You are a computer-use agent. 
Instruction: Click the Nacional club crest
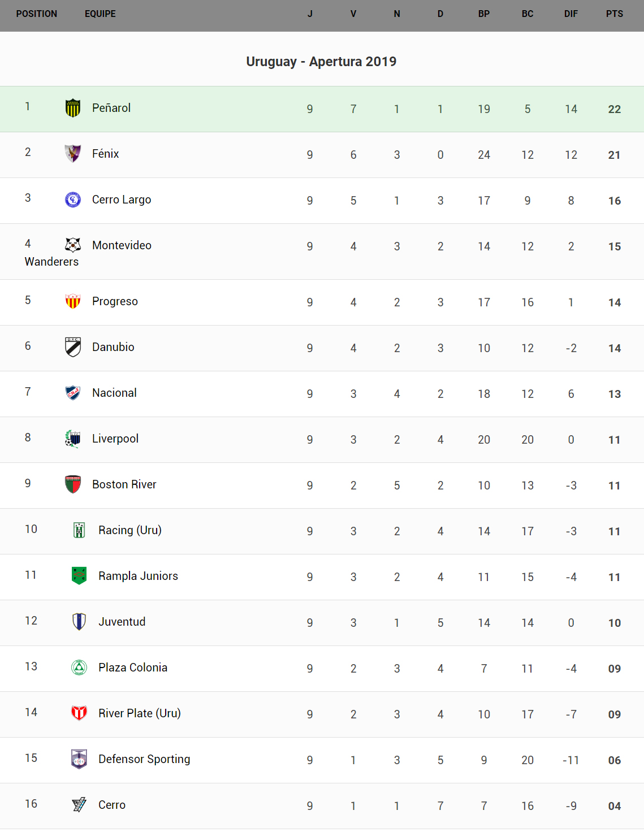[73, 393]
